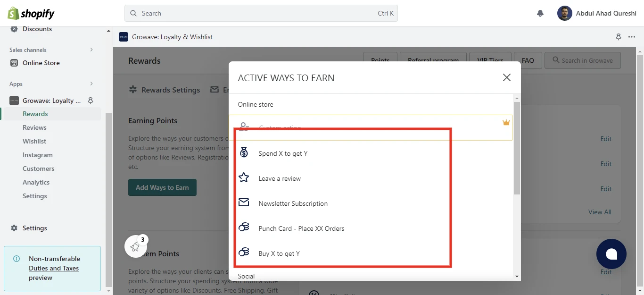
Task: Open the Instagram section
Action: pos(38,155)
